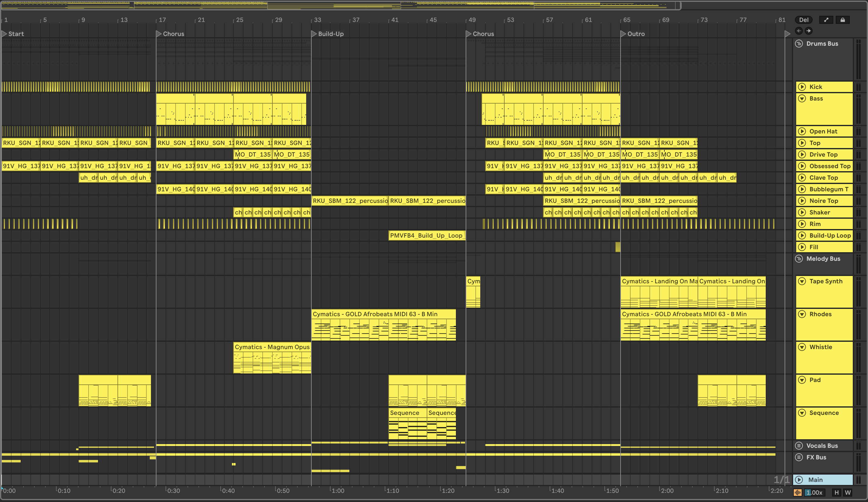Unfold the Bubblegum T track
Screen dimensions: 868x502
pos(802,189)
